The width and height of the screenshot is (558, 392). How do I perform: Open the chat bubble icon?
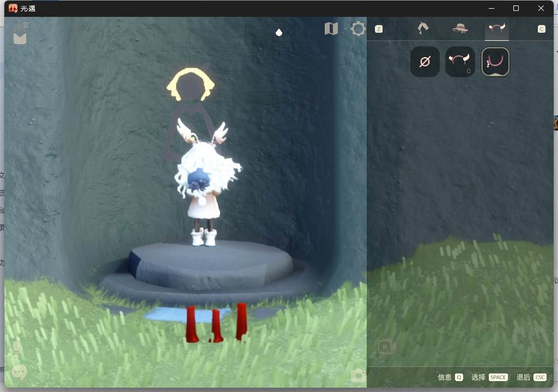coord(19,372)
